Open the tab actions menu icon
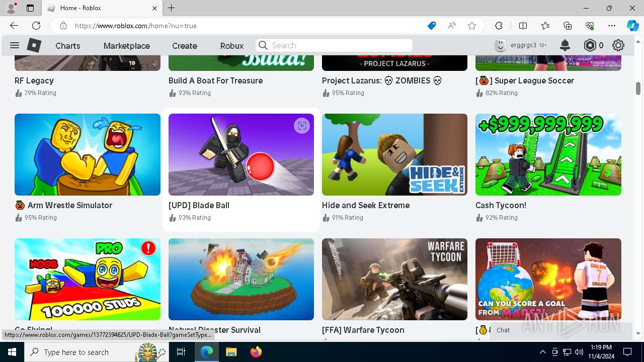 pyautogui.click(x=30, y=8)
